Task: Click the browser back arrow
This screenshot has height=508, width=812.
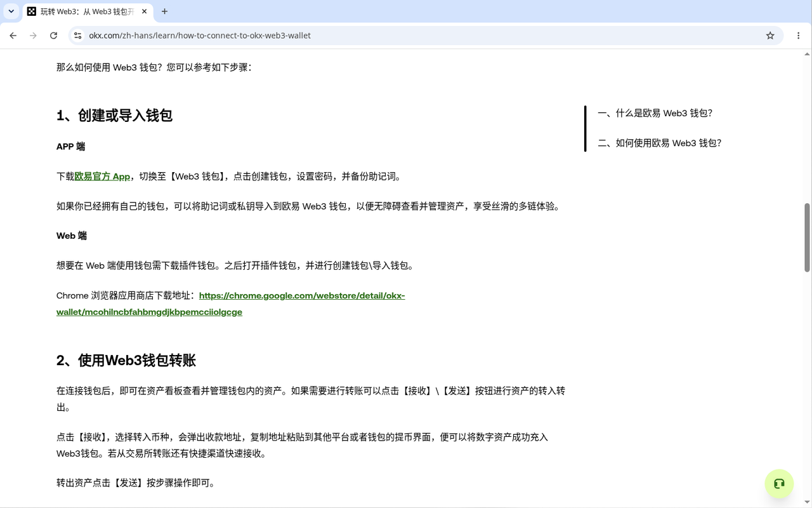Action: [x=13, y=36]
